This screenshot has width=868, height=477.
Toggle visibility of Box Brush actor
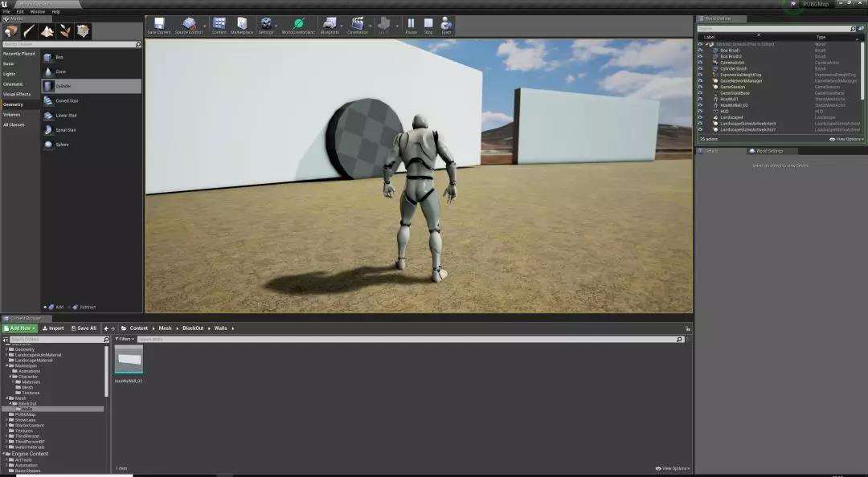coord(700,51)
